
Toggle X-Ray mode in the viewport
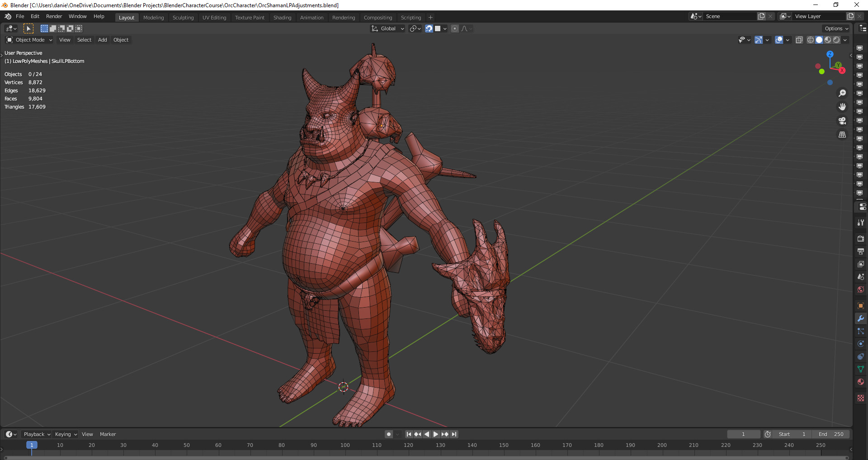click(799, 40)
